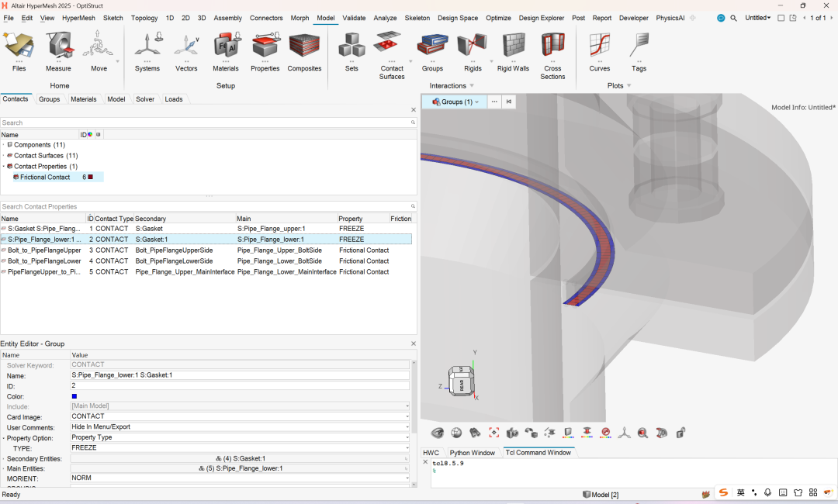Click the blue Color swatch
838x504 pixels.
74,396
